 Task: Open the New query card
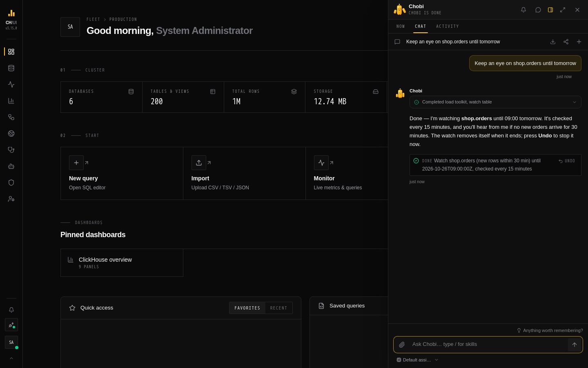(x=122, y=173)
